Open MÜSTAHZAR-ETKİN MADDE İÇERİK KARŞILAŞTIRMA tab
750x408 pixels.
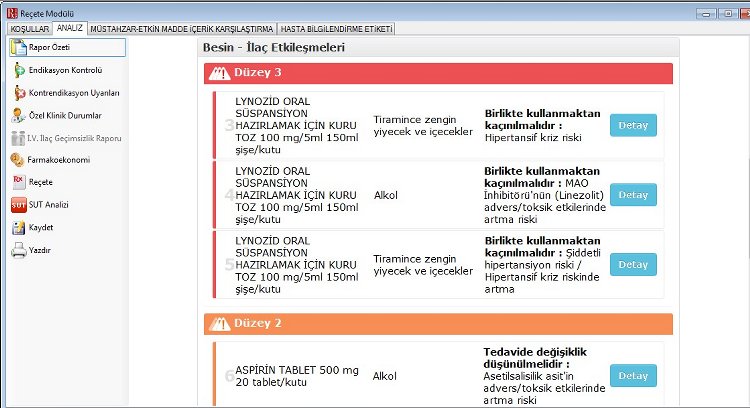182,29
